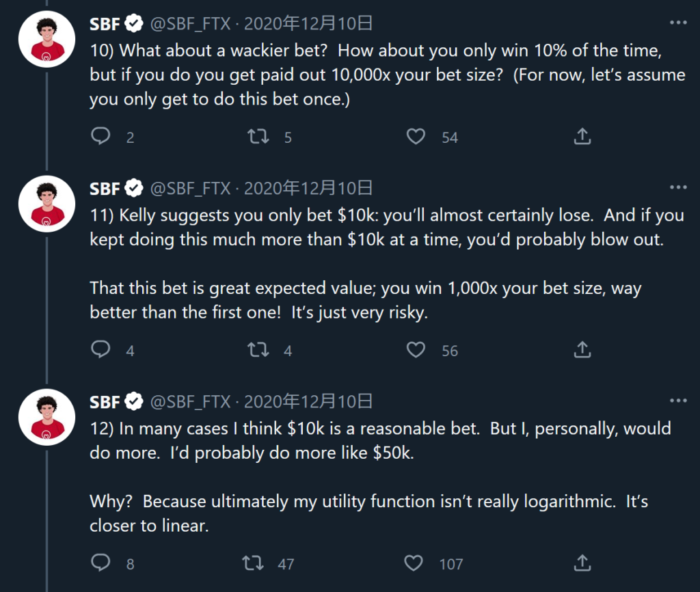Like the tweet mentioning Kelly betting $10k

tap(415, 350)
